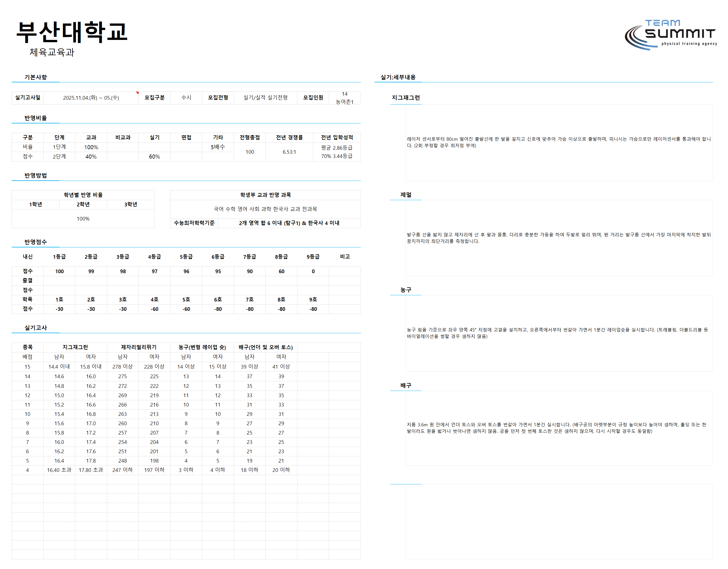Select the 기본사항 section heading
The height and width of the screenshot is (569, 728).
point(36,77)
